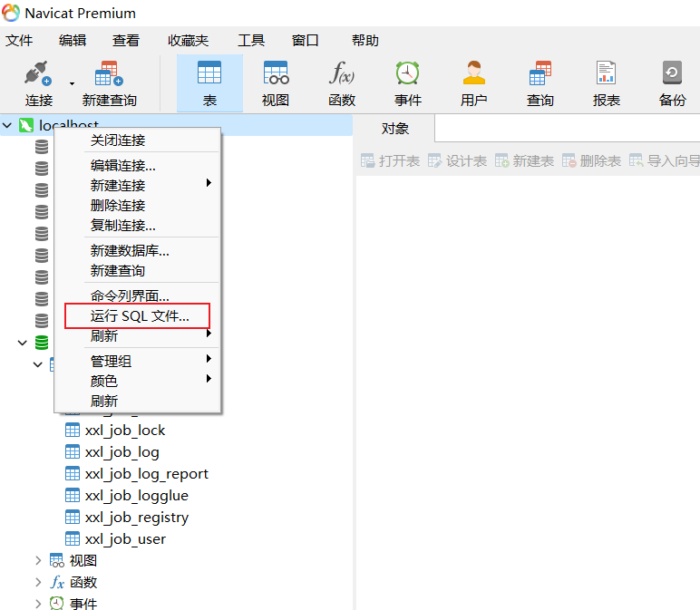The width and height of the screenshot is (700, 610).
Task: Choose 运行 SQL 文件... from context menu
Action: click(x=137, y=316)
